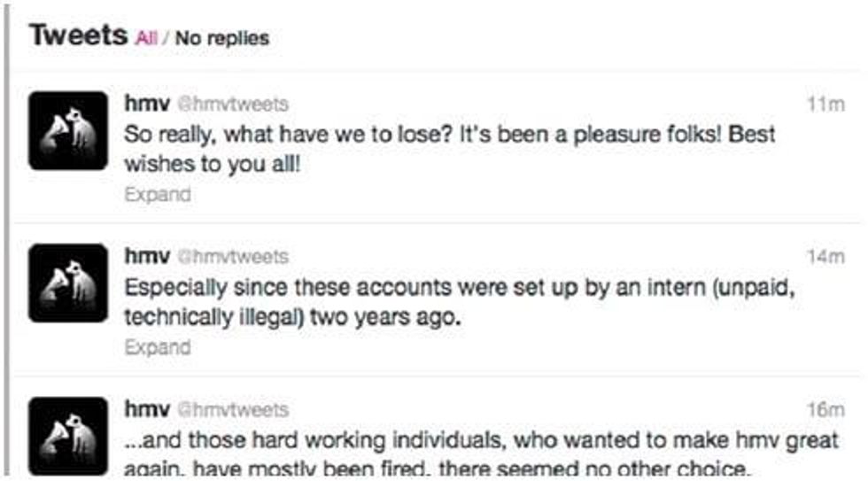Image resolution: width=868 pixels, height=481 pixels.
Task: Expand the "So really, what have we to lose" tweet
Action: 158,195
